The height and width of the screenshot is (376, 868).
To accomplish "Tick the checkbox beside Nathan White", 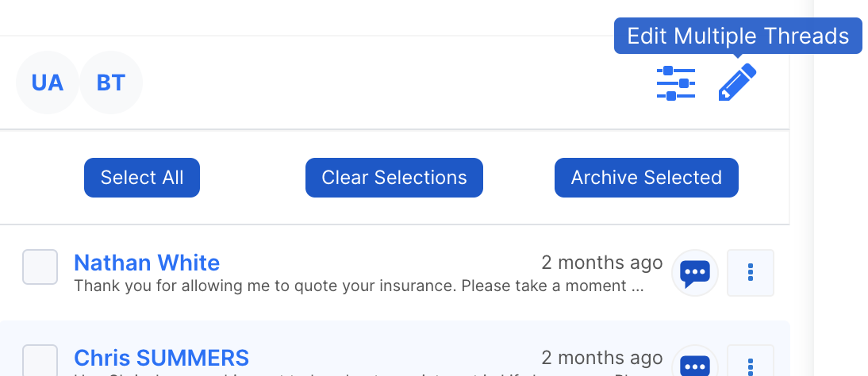I will tap(40, 267).
